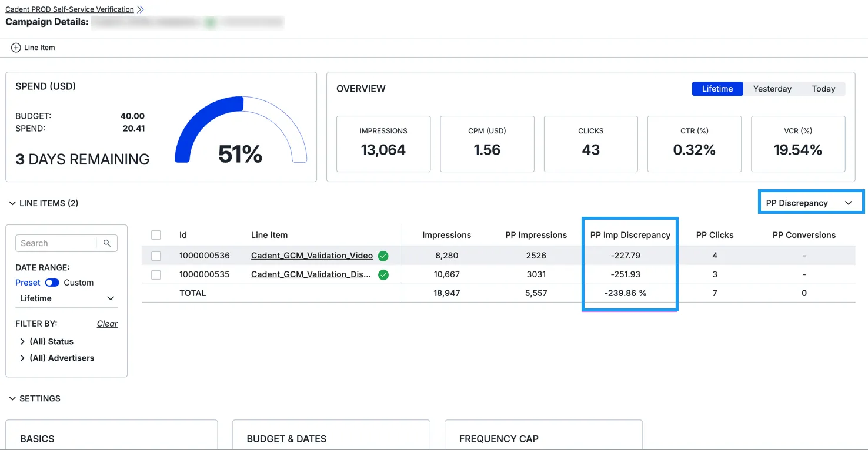
Task: Click the total -239.86 % discrepancy cell
Action: (x=625, y=293)
